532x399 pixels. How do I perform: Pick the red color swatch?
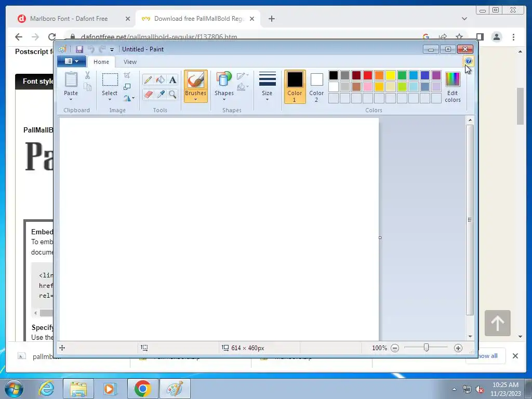368,75
